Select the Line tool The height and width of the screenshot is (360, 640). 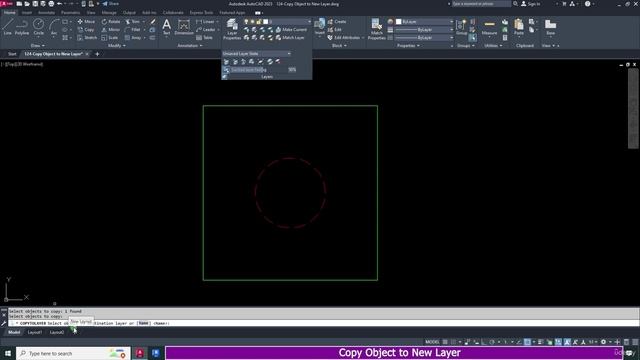click(x=8, y=27)
